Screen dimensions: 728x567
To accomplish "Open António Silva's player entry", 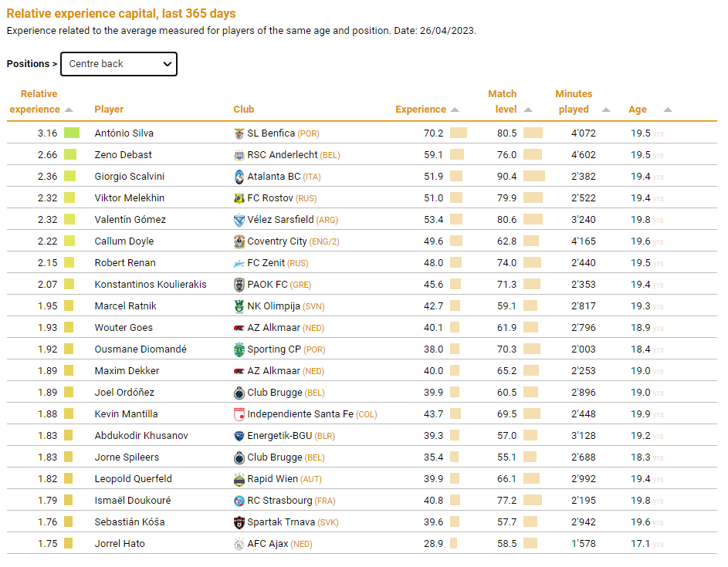I will tap(124, 133).
